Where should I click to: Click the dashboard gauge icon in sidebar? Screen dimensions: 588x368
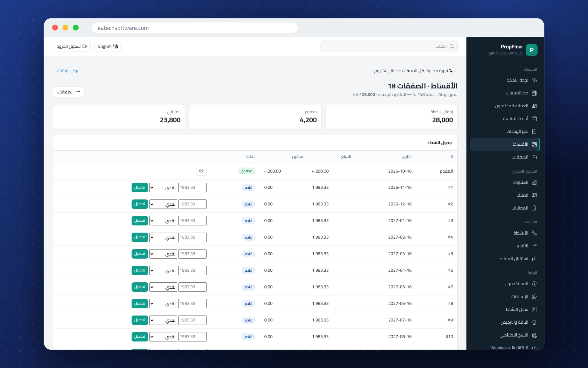point(534,80)
